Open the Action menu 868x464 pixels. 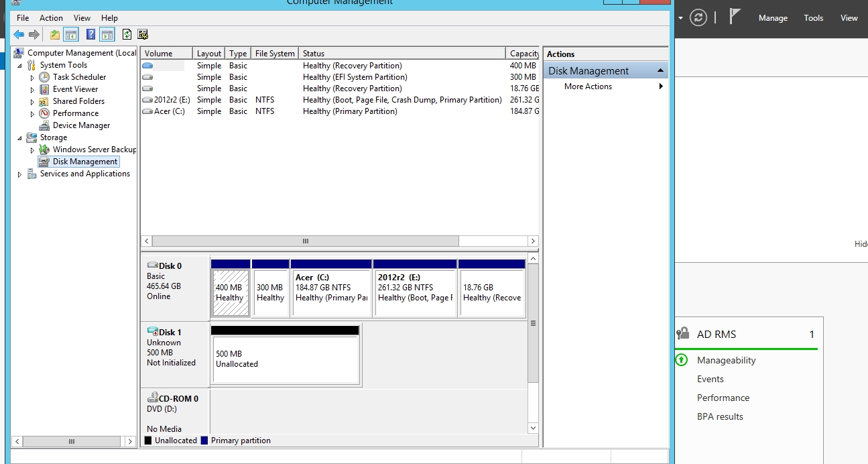click(51, 18)
